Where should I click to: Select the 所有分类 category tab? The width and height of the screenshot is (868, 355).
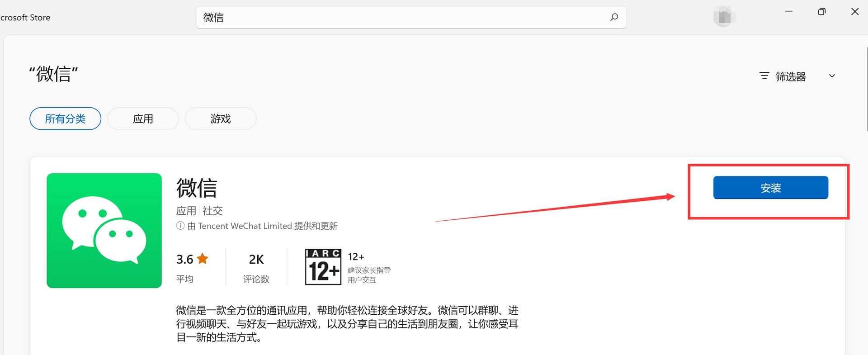[x=66, y=118]
